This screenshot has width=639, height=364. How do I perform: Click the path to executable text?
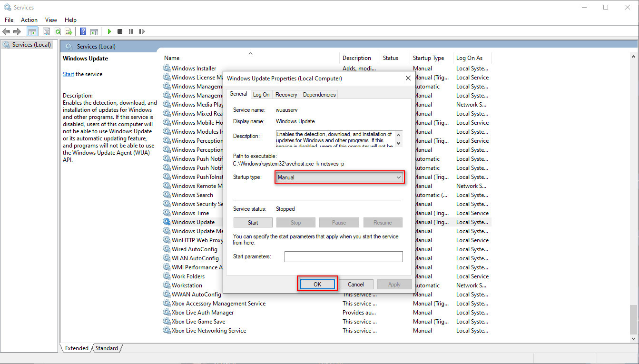click(289, 164)
